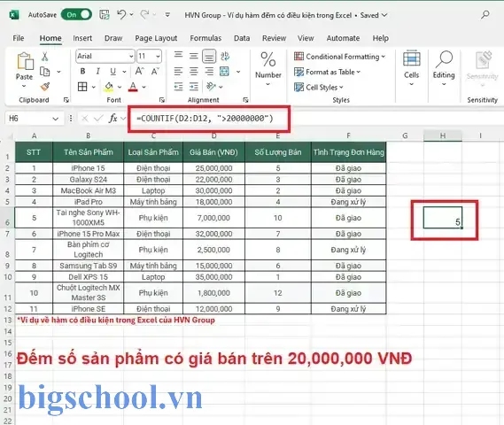Viewport: 504px width, 425px height.
Task: Click the Cancel formula X icon
Action: (84, 119)
